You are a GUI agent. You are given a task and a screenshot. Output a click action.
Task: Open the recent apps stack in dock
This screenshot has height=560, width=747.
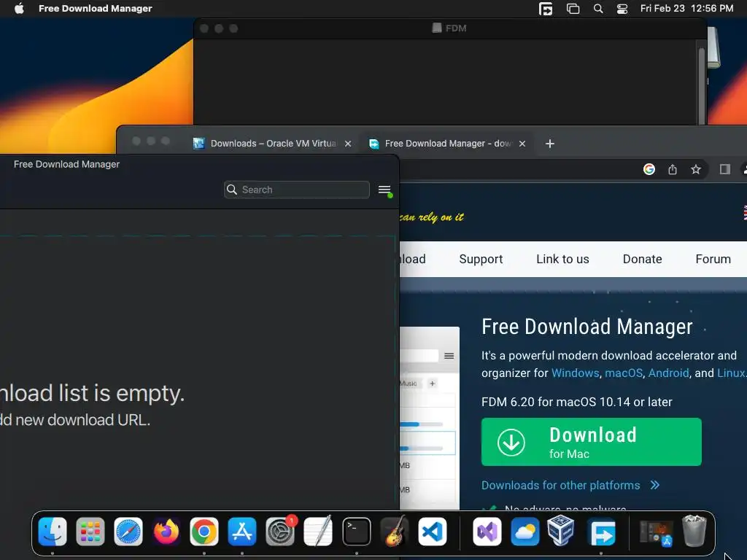(x=656, y=532)
